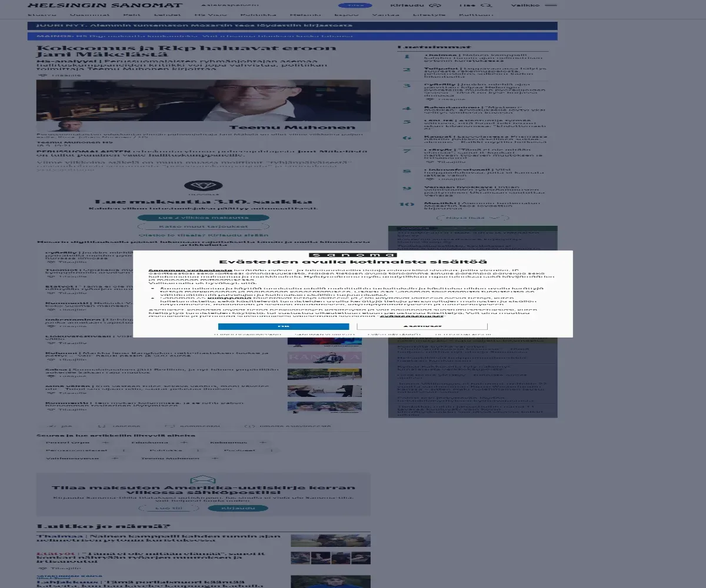Follow the Politiikka topic plus icon

pyautogui.click(x=197, y=450)
